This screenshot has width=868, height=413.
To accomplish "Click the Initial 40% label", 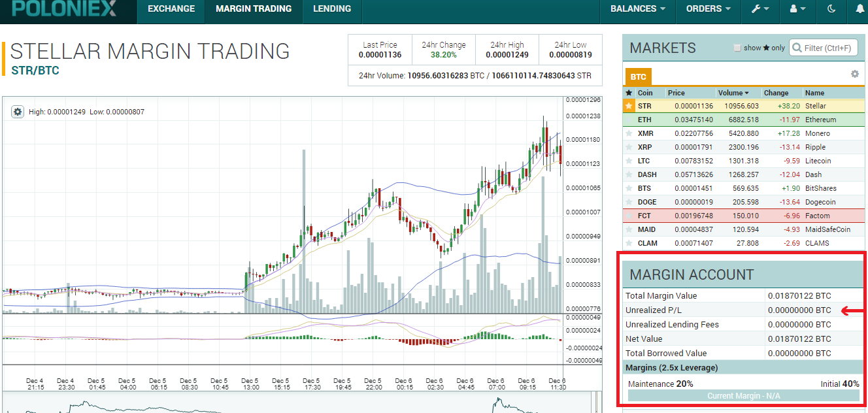I will 840,384.
